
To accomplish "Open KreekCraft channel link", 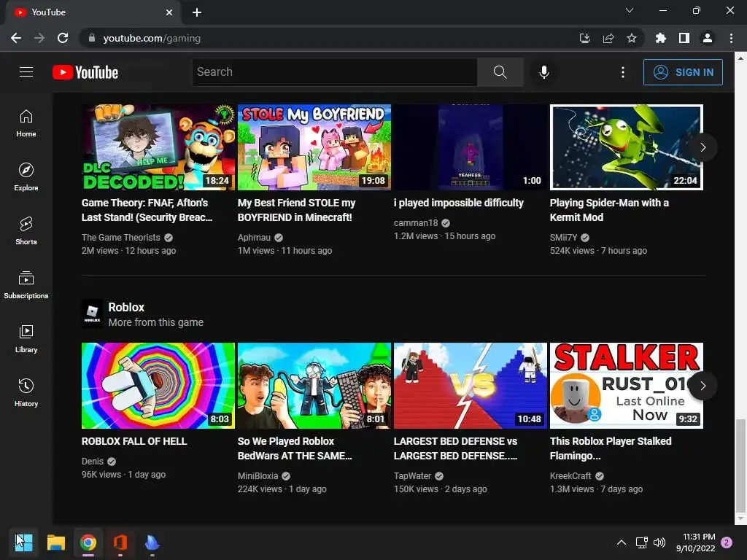I will (x=570, y=475).
